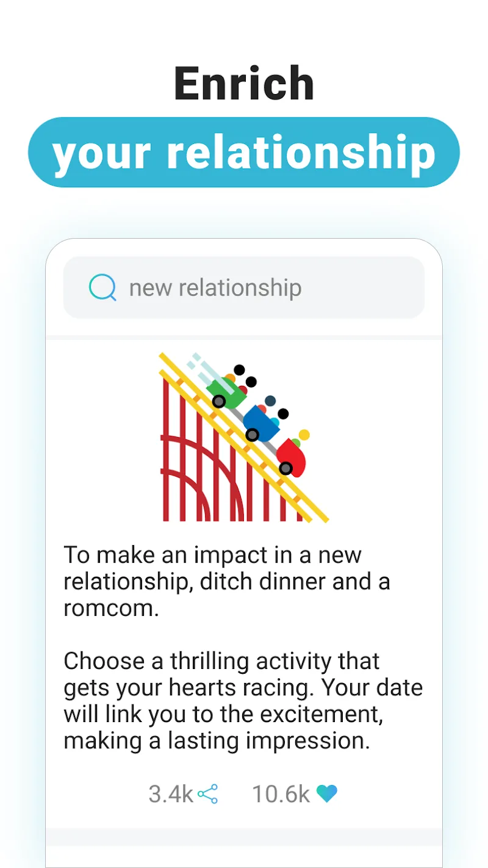The image size is (488, 868).
Task: Tap the share icon beside 3.4k
Action: [x=208, y=794]
